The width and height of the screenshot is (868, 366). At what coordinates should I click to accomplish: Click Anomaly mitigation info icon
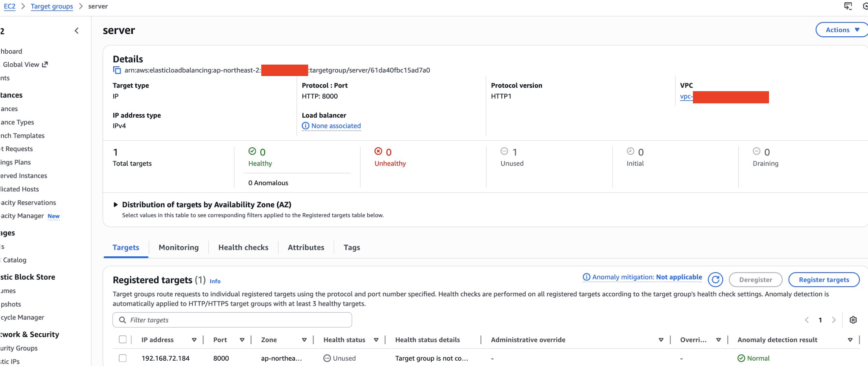[586, 277]
